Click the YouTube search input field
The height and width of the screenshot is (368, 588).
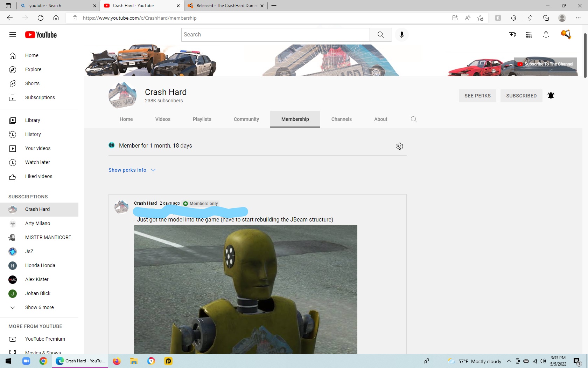click(275, 35)
